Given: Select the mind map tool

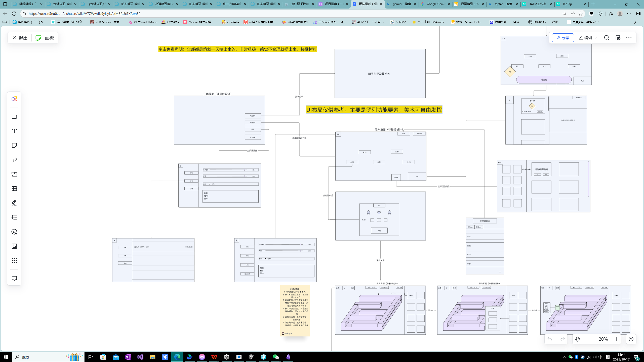Looking at the screenshot, I should point(14,217).
